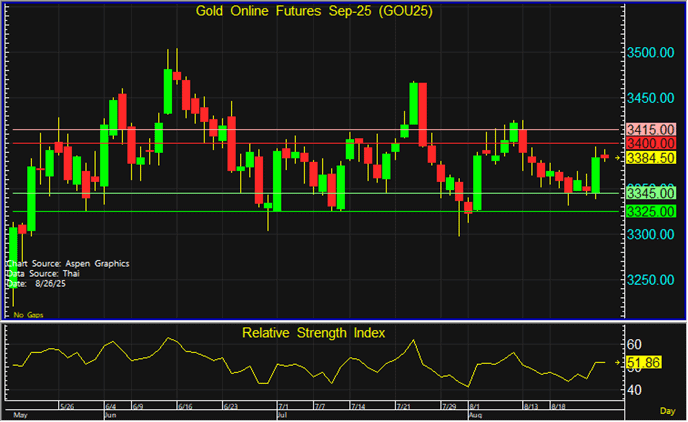Click the 7/21 date marker on the time axis
The height and width of the screenshot is (422, 688).
click(405, 406)
